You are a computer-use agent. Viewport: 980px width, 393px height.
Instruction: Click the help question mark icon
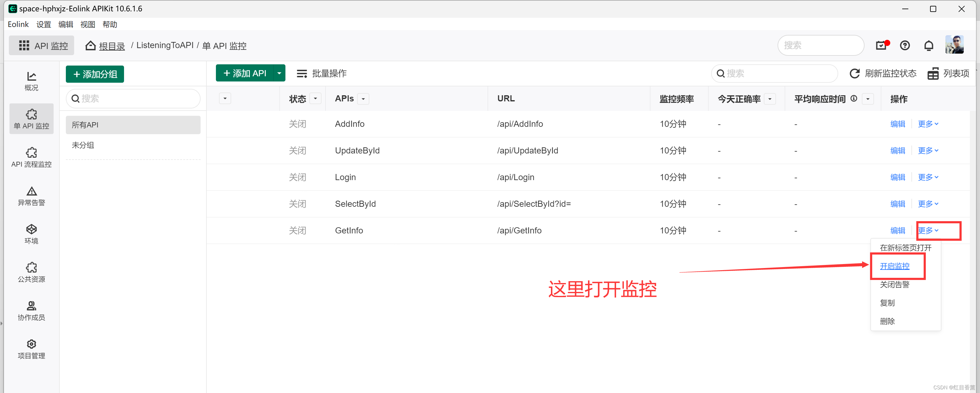[x=905, y=46]
